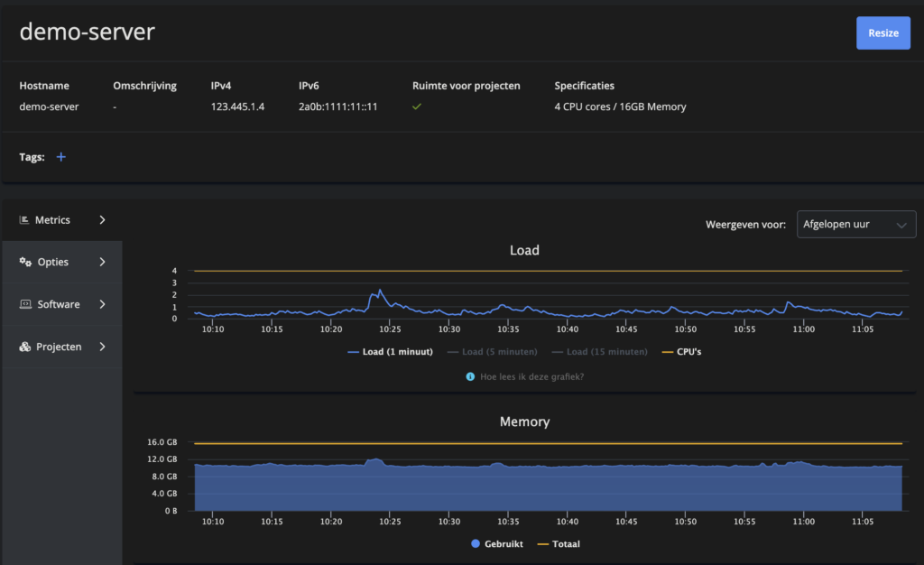
Task: Click the Projecten cubes icon
Action: coord(24,347)
